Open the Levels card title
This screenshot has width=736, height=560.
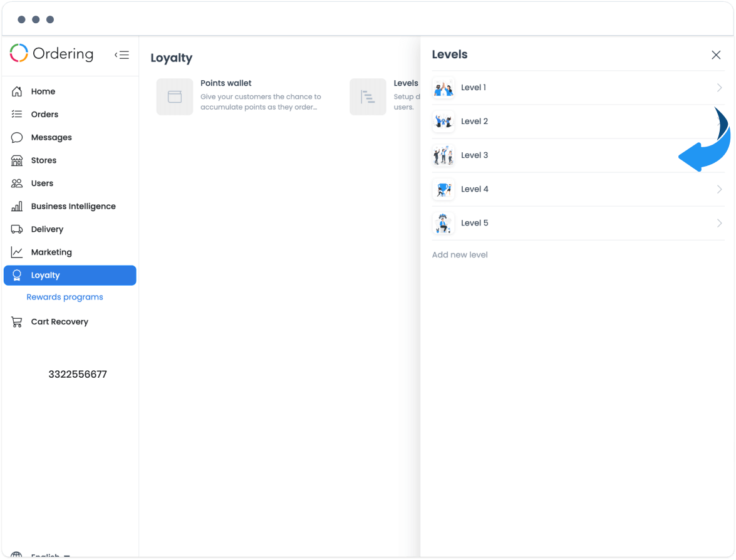405,83
